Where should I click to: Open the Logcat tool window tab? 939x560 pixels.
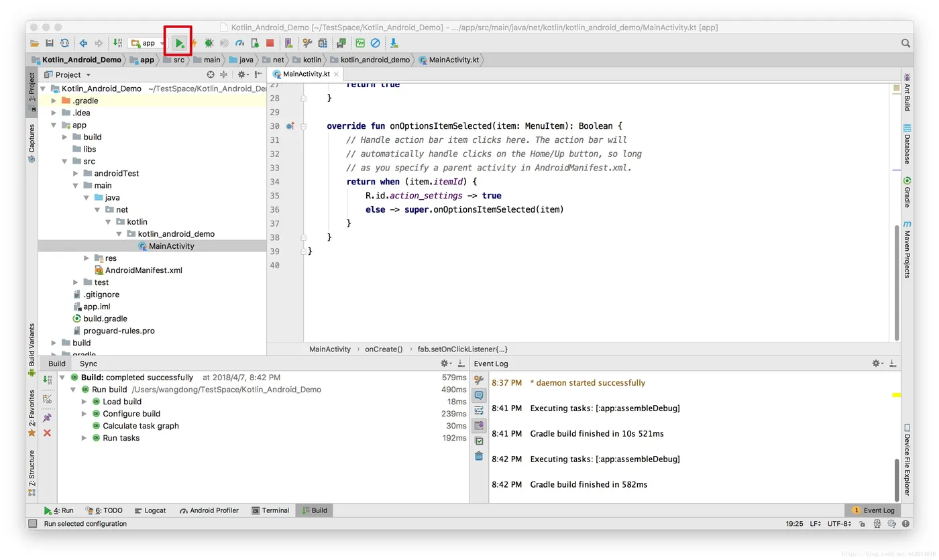[150, 510]
